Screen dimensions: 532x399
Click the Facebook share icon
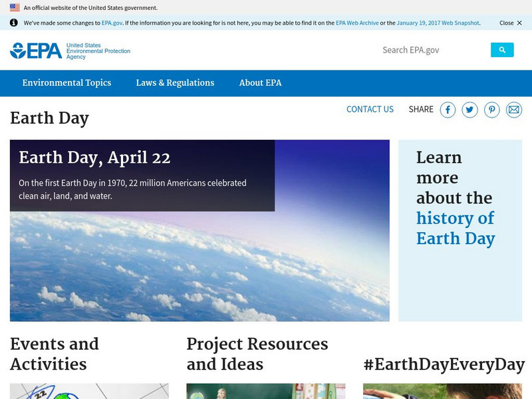click(x=448, y=110)
